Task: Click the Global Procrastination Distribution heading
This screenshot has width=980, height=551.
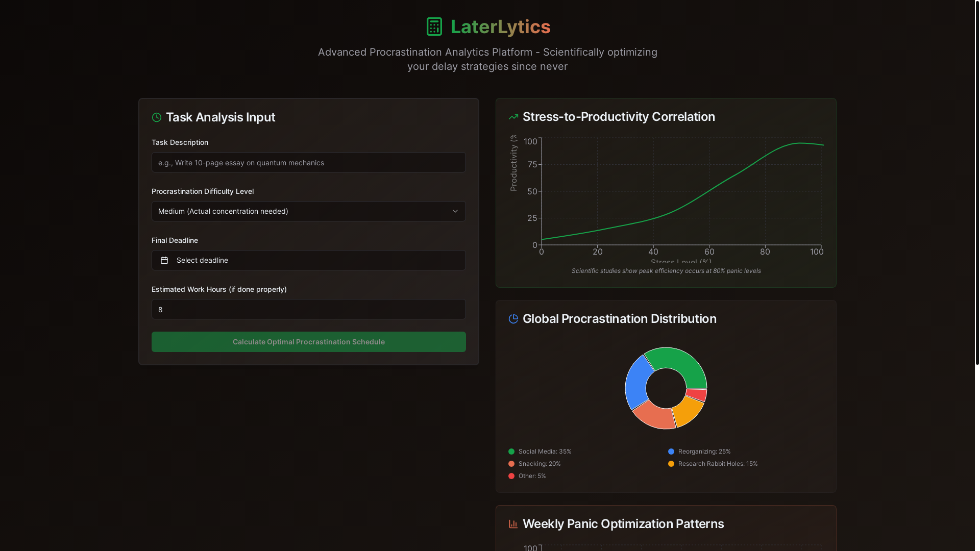Action: click(x=620, y=319)
